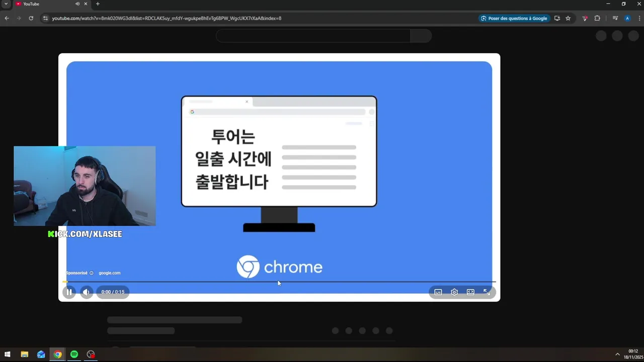Open the Windows Start menu
This screenshot has width=644, height=362.
point(8,354)
